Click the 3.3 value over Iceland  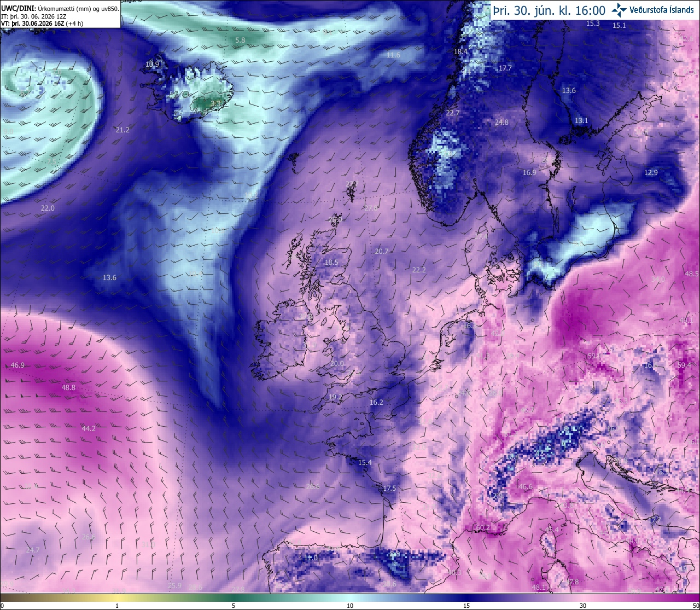(215, 103)
